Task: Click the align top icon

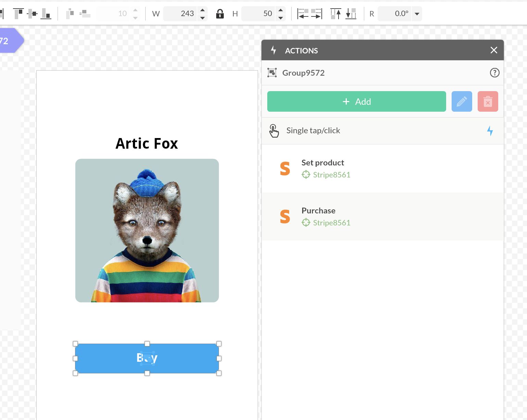Action: [x=19, y=14]
